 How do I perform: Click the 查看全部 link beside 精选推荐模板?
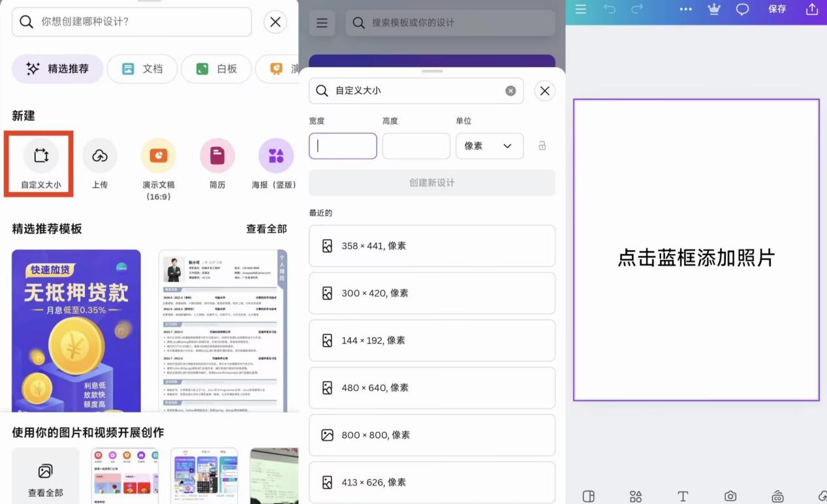coord(266,229)
